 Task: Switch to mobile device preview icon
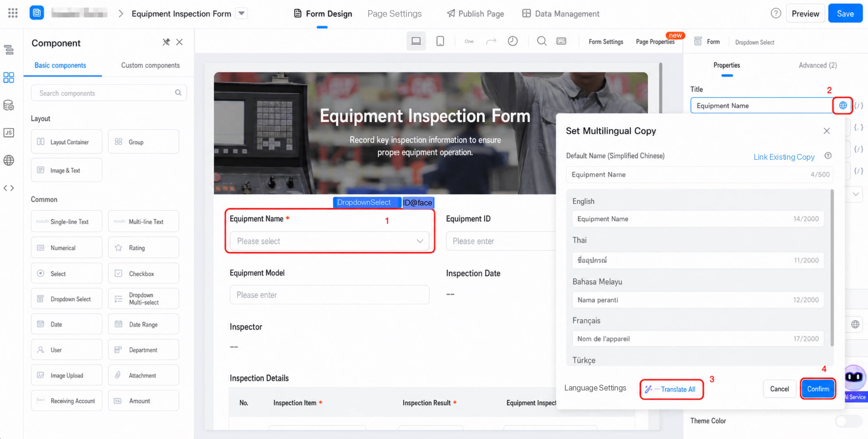(440, 41)
